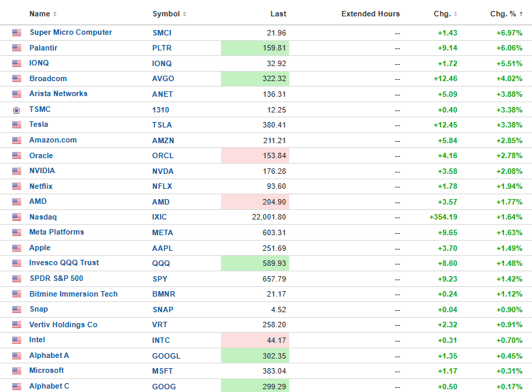
Task: Click the flag icon beside Amazon.com
Action: [x=16, y=140]
